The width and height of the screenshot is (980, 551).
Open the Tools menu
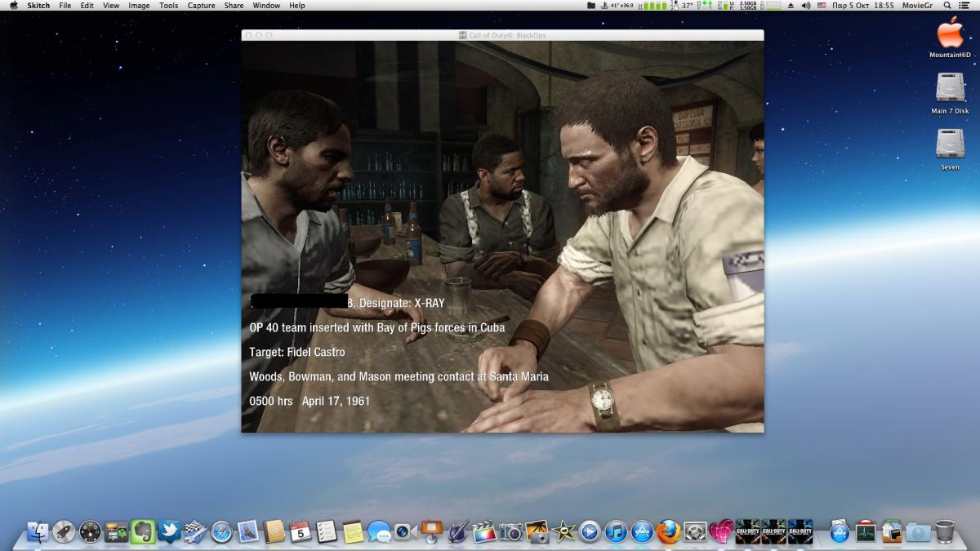tap(168, 5)
